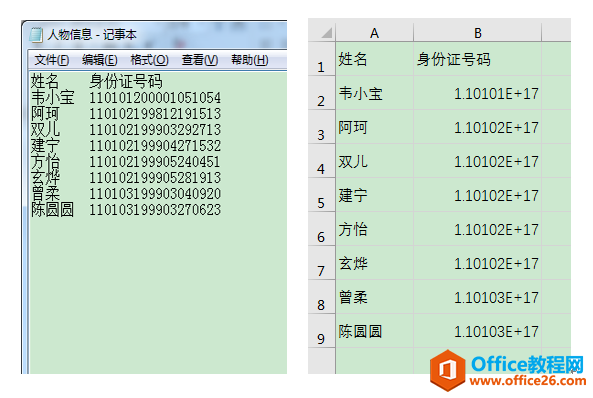Screen dimensions: 593x398
Task: Click Excel cell B3 in 阿珂 row
Action: pos(478,127)
